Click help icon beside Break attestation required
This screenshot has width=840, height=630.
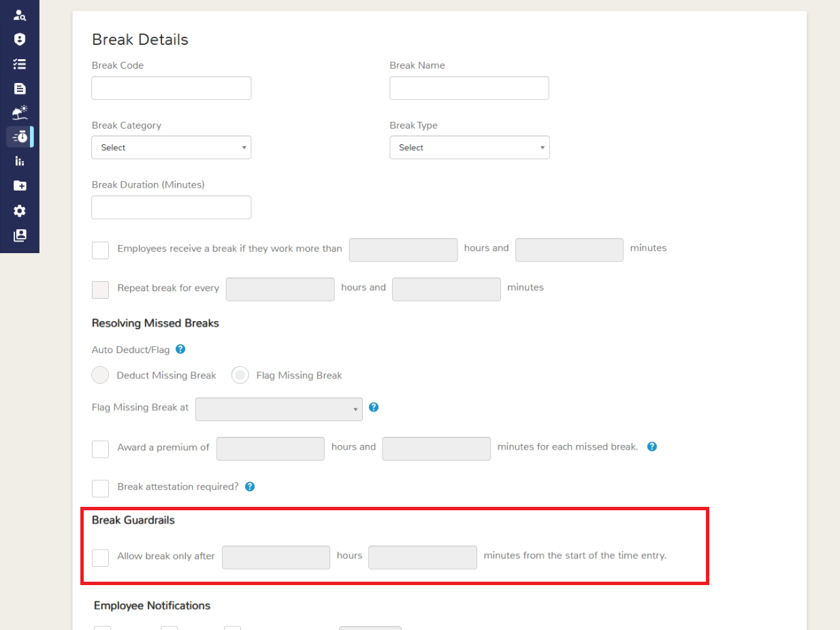click(x=250, y=486)
